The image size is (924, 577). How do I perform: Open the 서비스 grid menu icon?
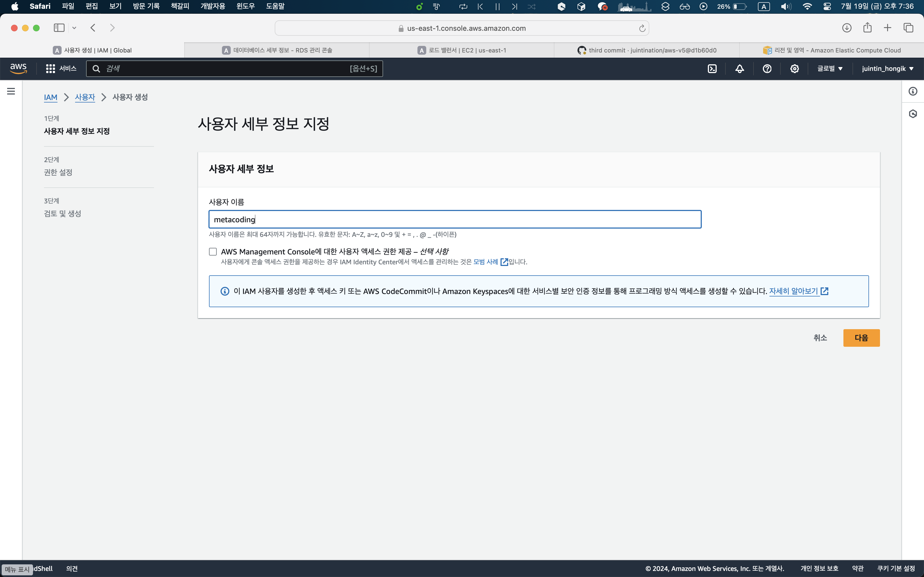point(50,69)
